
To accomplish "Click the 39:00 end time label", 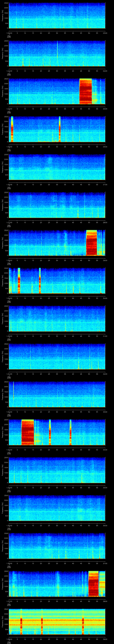I will [x=105, y=639].
